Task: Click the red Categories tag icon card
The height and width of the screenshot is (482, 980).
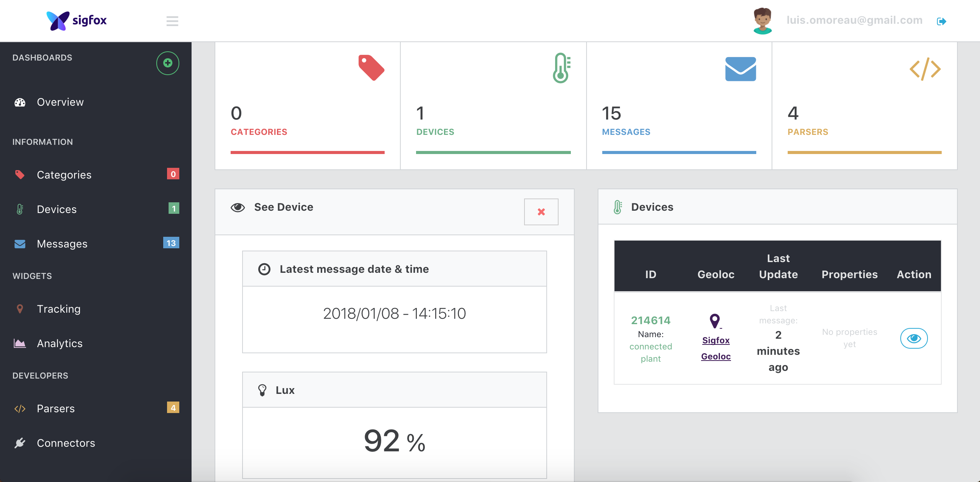Action: click(x=371, y=68)
